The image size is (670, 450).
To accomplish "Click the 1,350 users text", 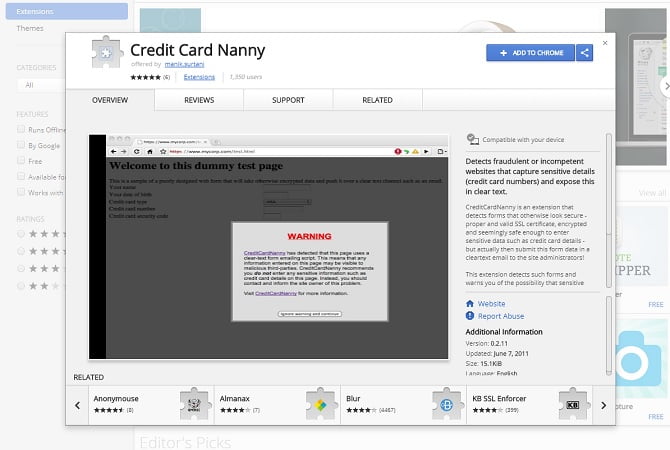I will pyautogui.click(x=246, y=77).
